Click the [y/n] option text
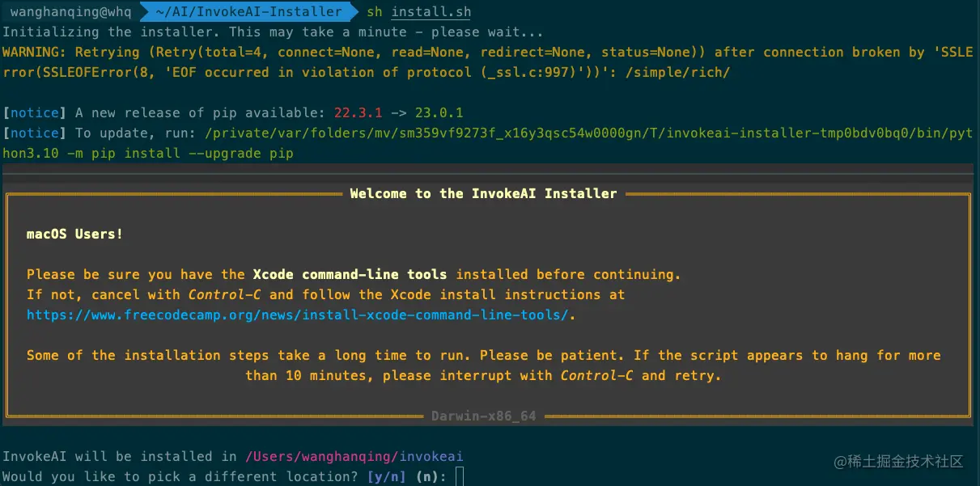 [x=387, y=477]
